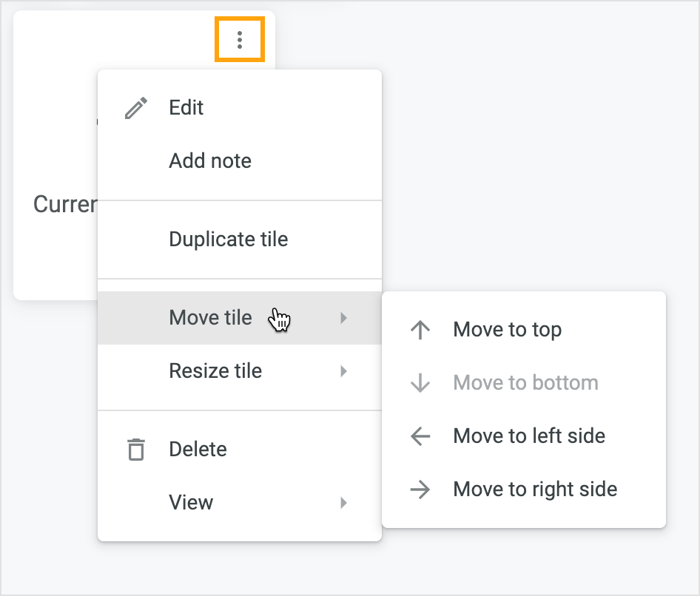Expand the Move tile submenu arrow

coord(343,318)
